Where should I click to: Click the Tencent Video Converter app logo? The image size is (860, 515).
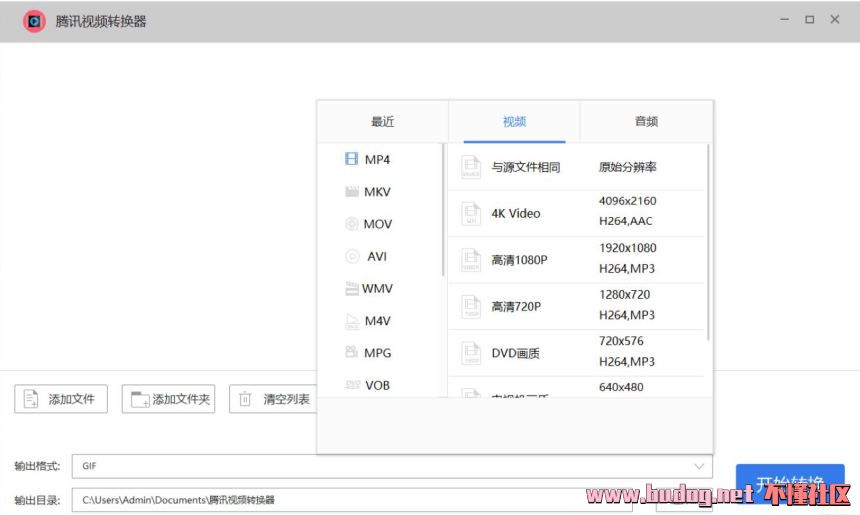point(34,21)
